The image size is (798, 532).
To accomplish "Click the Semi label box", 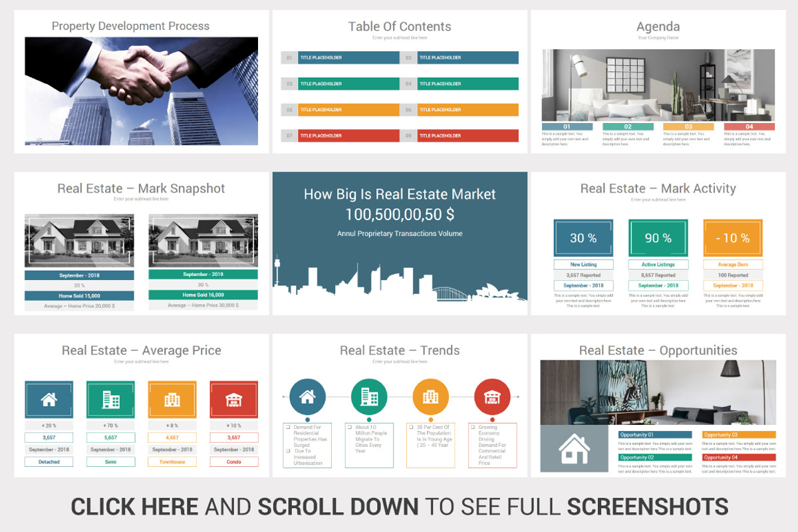I will [x=110, y=462].
